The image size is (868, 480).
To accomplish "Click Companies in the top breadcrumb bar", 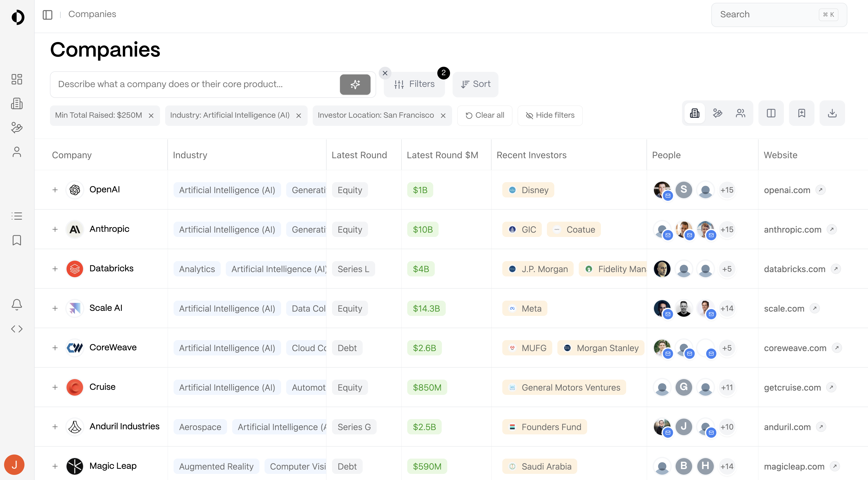I will pyautogui.click(x=92, y=14).
